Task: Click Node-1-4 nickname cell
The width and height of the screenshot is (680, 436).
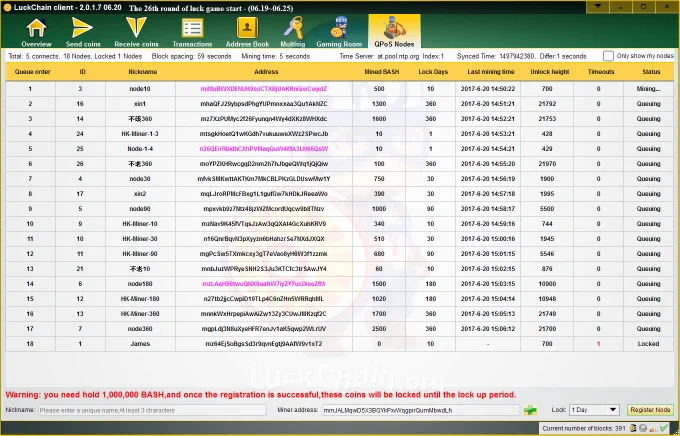Action: (x=140, y=149)
